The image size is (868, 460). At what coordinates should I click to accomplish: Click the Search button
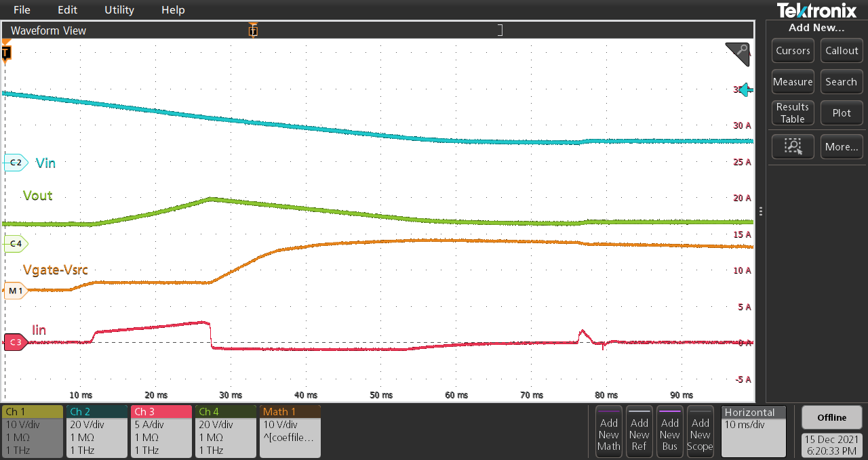tap(842, 81)
